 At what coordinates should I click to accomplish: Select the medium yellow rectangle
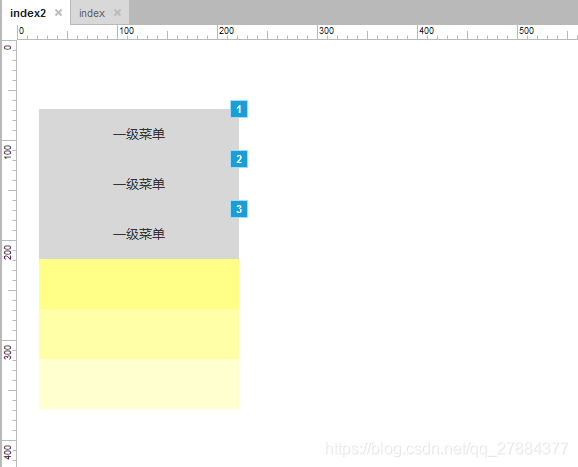[139, 334]
